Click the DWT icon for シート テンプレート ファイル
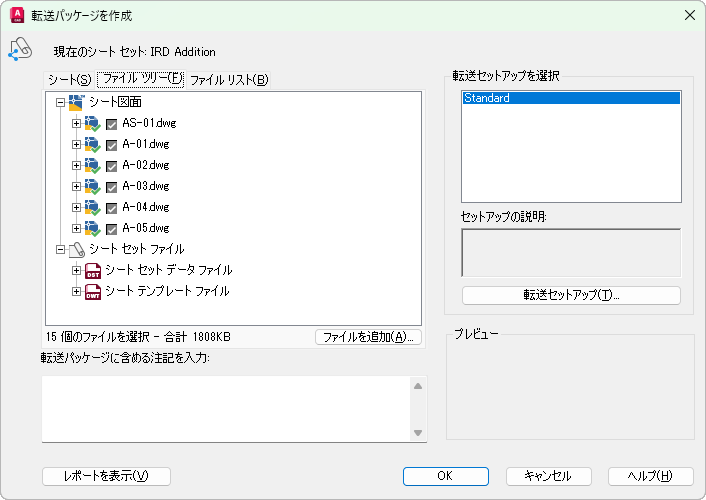The height and width of the screenshot is (500, 706). (93, 291)
